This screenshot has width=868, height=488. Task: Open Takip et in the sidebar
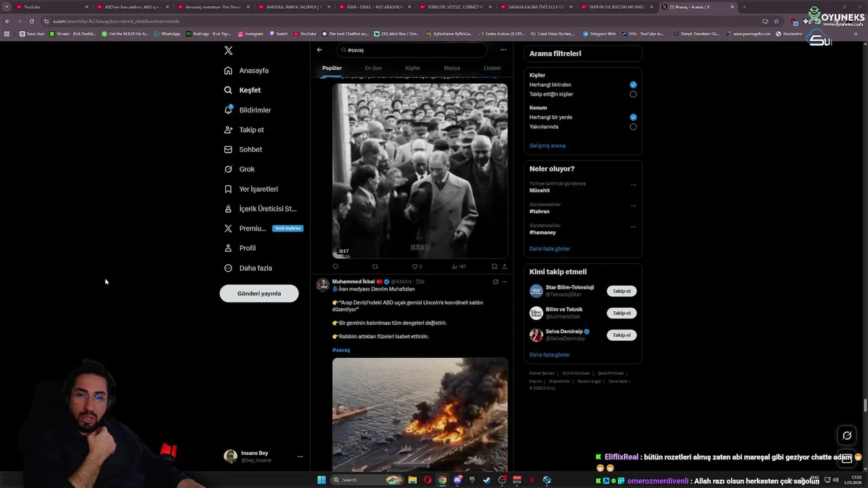[243, 129]
